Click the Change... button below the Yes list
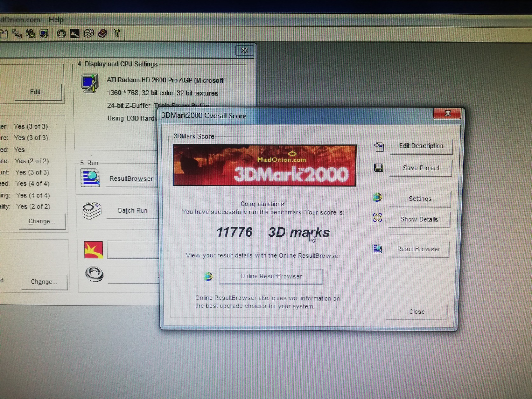 point(42,221)
